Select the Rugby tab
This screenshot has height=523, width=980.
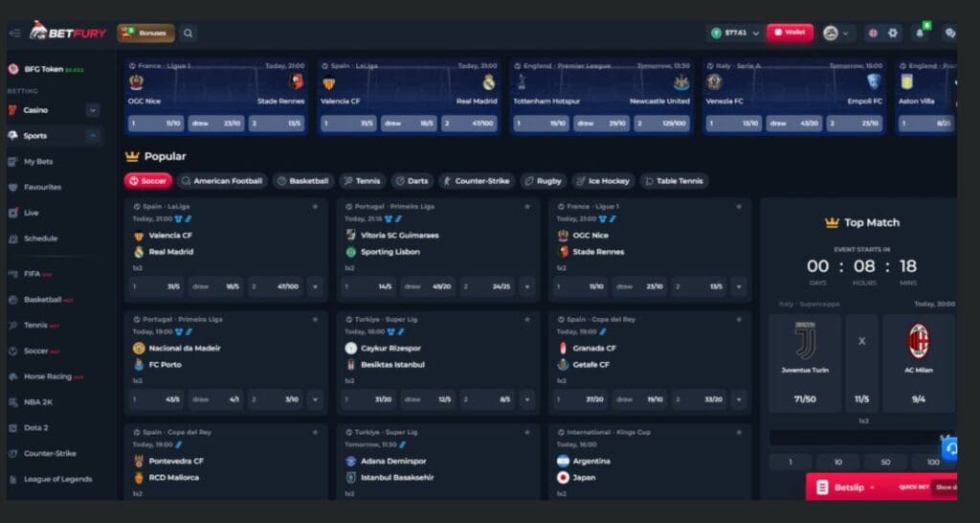[544, 181]
